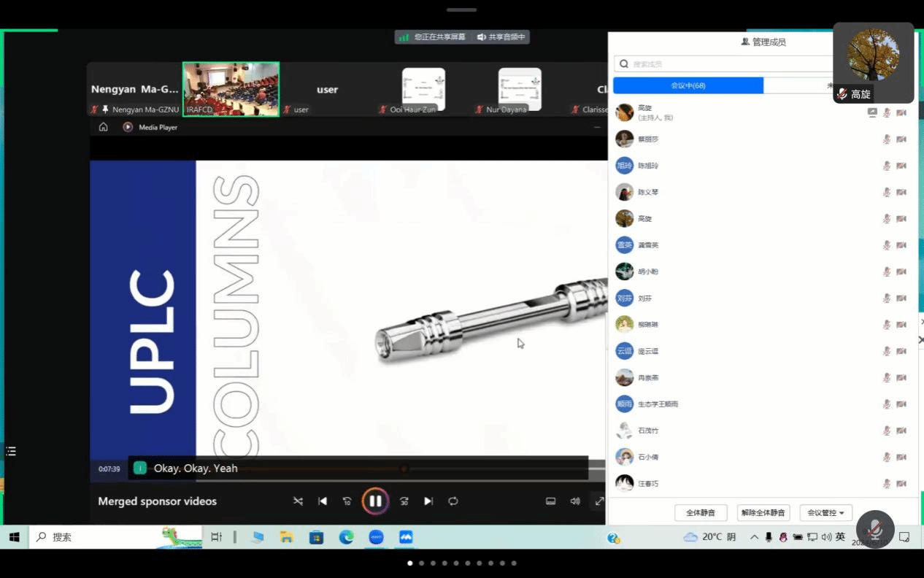Expand the 会议管控 dropdown
Screen dimensions: 924x578
(826, 513)
